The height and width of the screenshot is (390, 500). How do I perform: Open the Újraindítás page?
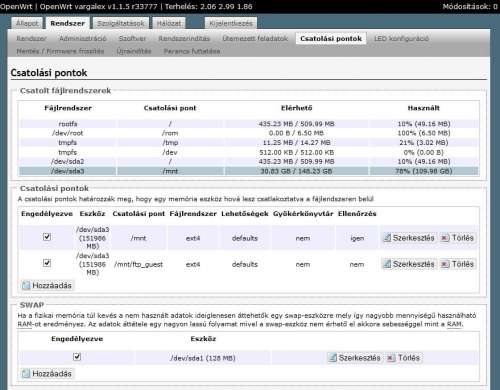click(x=134, y=51)
